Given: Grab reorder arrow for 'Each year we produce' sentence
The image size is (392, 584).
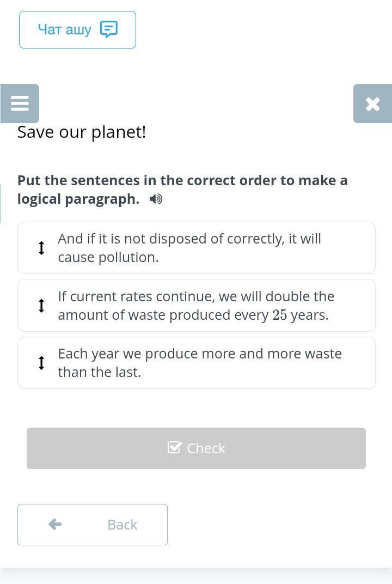Looking at the screenshot, I should [41, 363].
